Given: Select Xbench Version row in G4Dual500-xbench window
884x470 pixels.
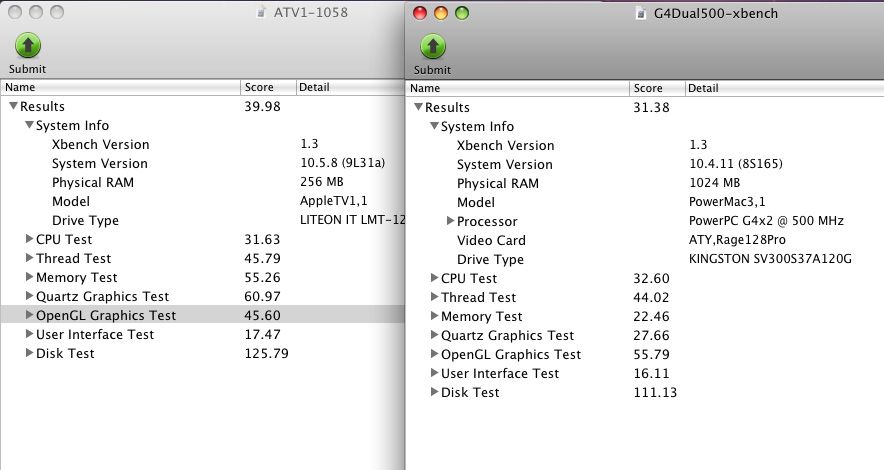Looking at the screenshot, I should pyautogui.click(x=644, y=145).
